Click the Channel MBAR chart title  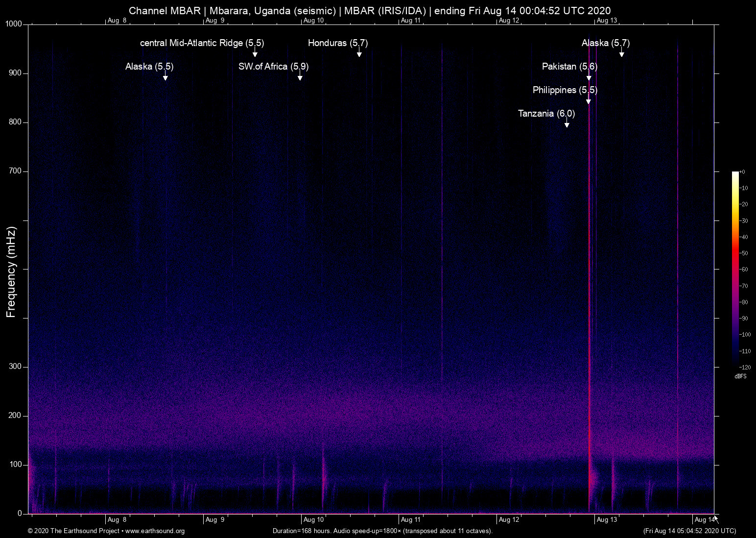(x=370, y=10)
